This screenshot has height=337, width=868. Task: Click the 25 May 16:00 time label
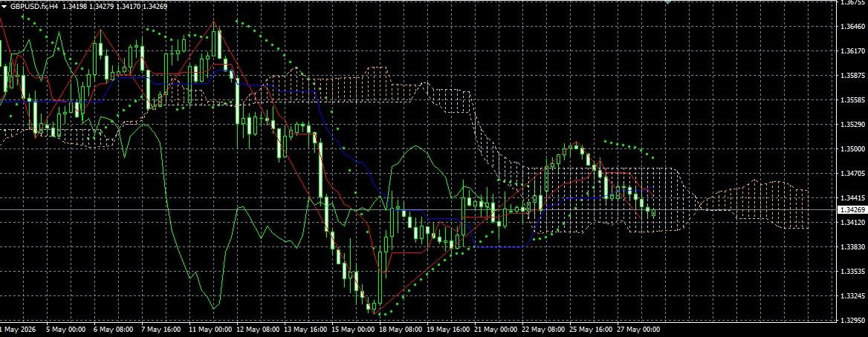pos(590,330)
